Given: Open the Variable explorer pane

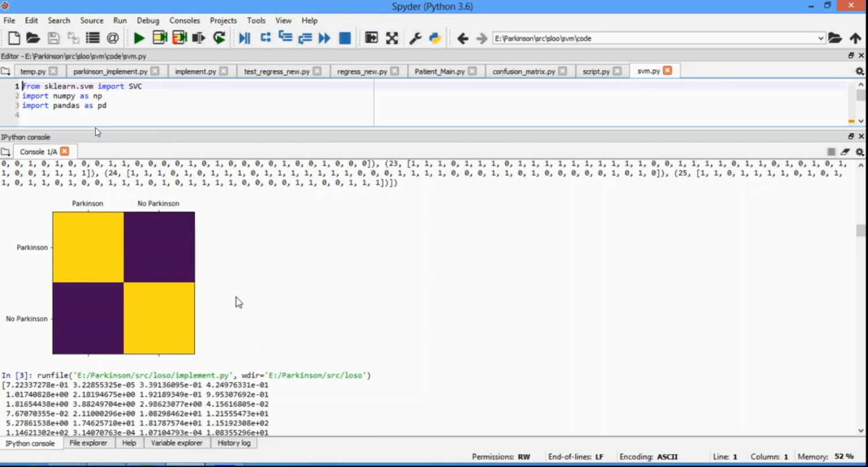Looking at the screenshot, I should click(176, 443).
